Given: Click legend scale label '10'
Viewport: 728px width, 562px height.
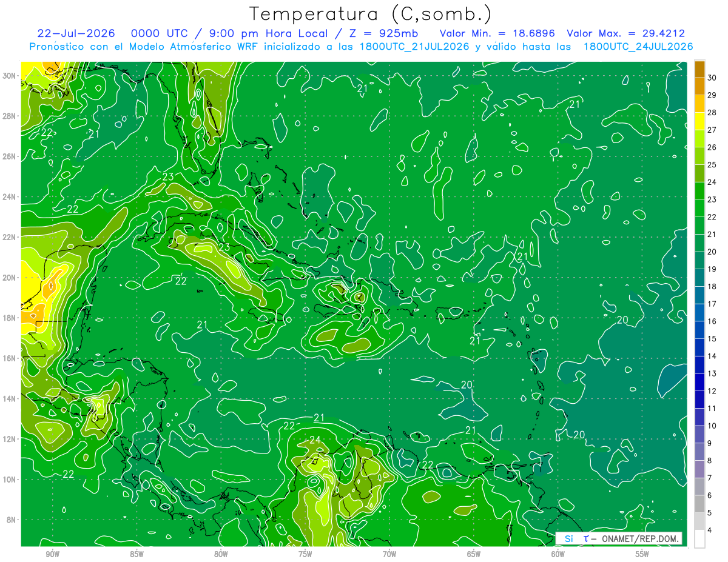Looking at the screenshot, I should click(712, 426).
